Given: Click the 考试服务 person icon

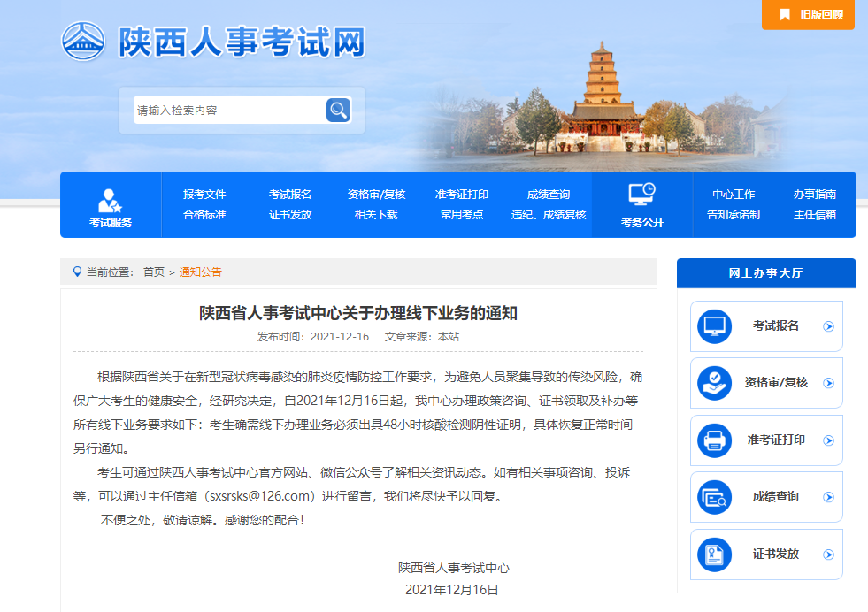Looking at the screenshot, I should click(x=111, y=200).
